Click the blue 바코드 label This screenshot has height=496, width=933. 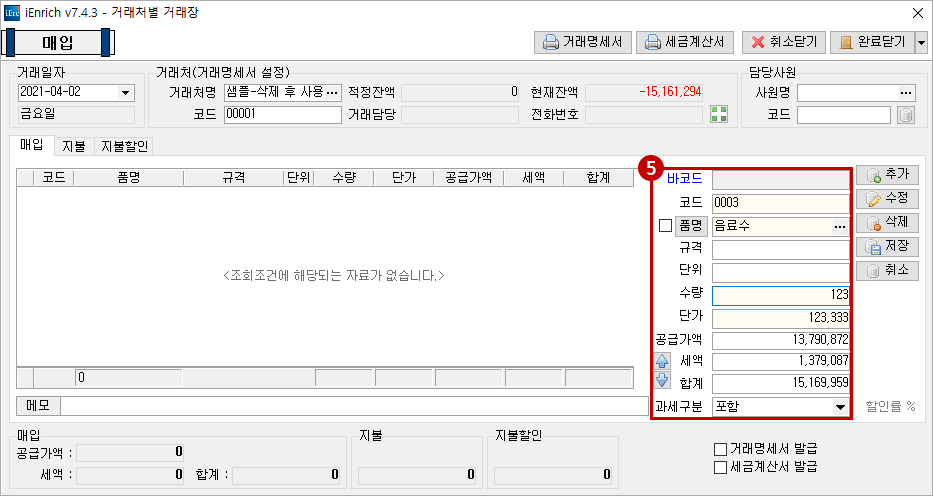click(x=684, y=178)
